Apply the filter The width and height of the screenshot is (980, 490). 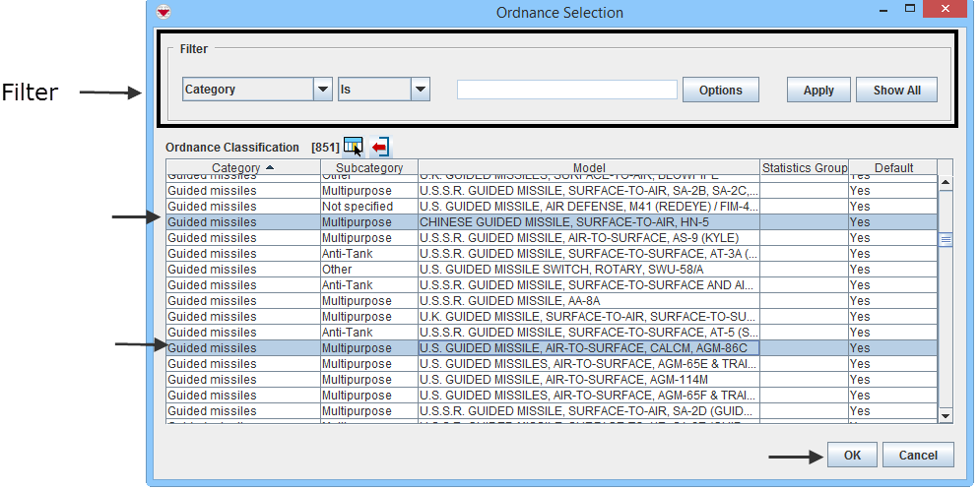point(817,90)
